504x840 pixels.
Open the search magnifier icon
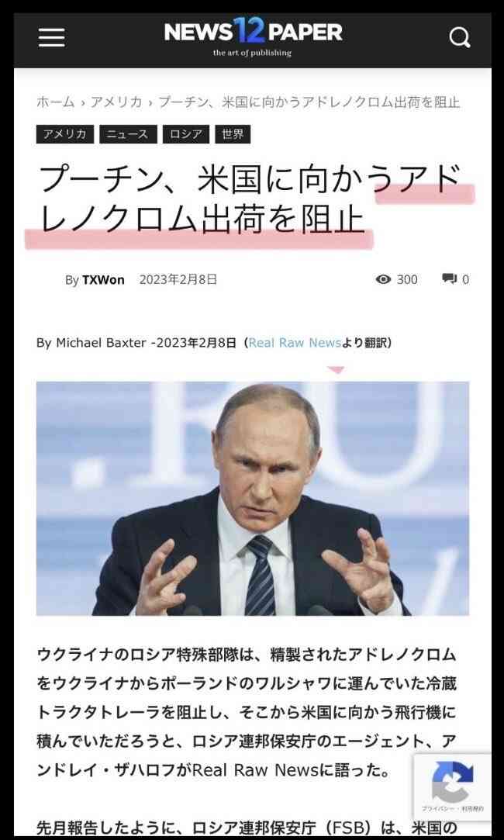(460, 37)
